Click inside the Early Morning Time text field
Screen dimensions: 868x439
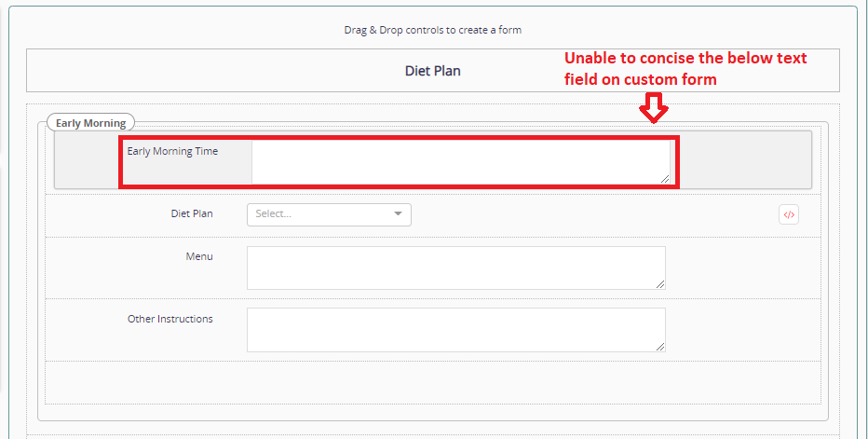tap(459, 161)
